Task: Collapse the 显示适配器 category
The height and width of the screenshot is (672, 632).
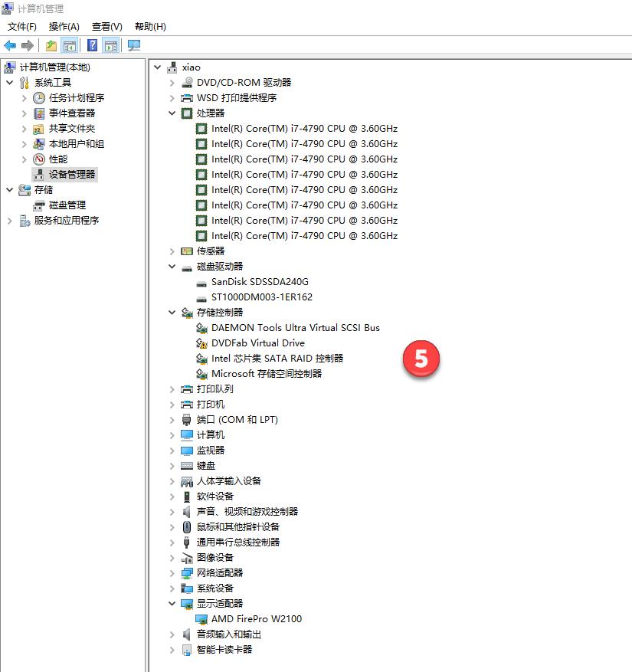Action: [172, 604]
